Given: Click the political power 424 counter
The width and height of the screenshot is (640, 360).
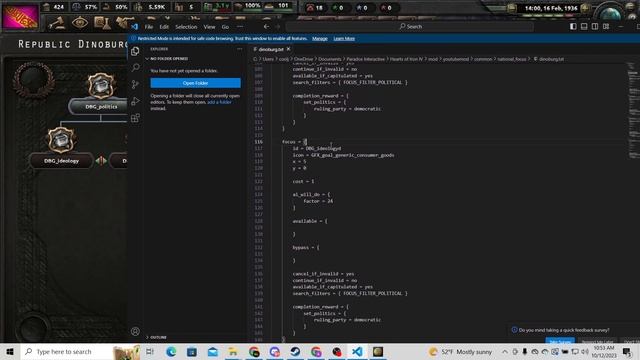Looking at the screenshot, I should [54, 7].
